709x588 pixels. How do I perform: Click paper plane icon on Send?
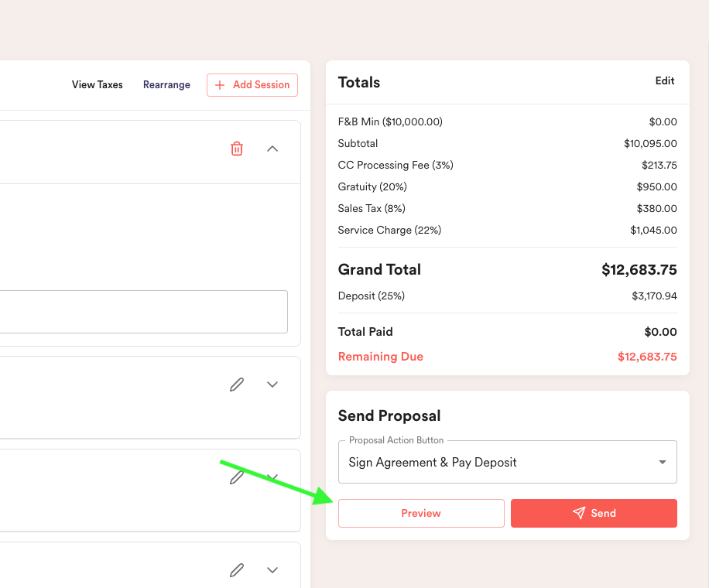pos(579,512)
